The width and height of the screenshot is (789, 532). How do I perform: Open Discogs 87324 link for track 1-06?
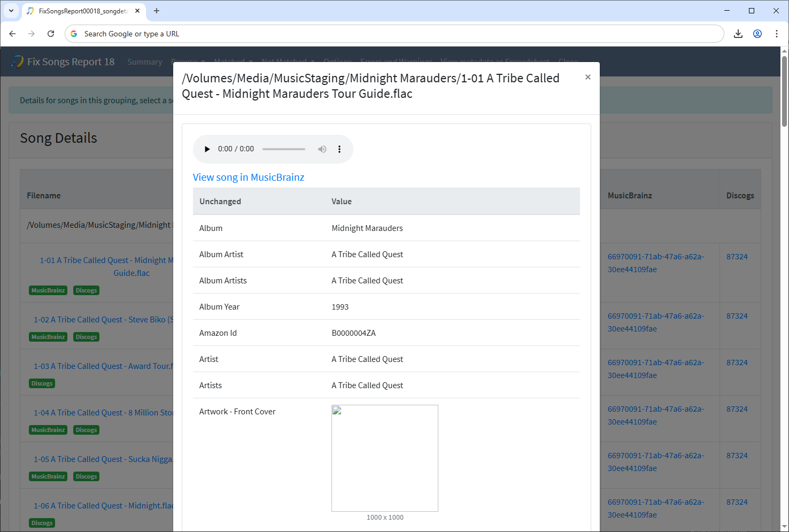[x=737, y=502]
